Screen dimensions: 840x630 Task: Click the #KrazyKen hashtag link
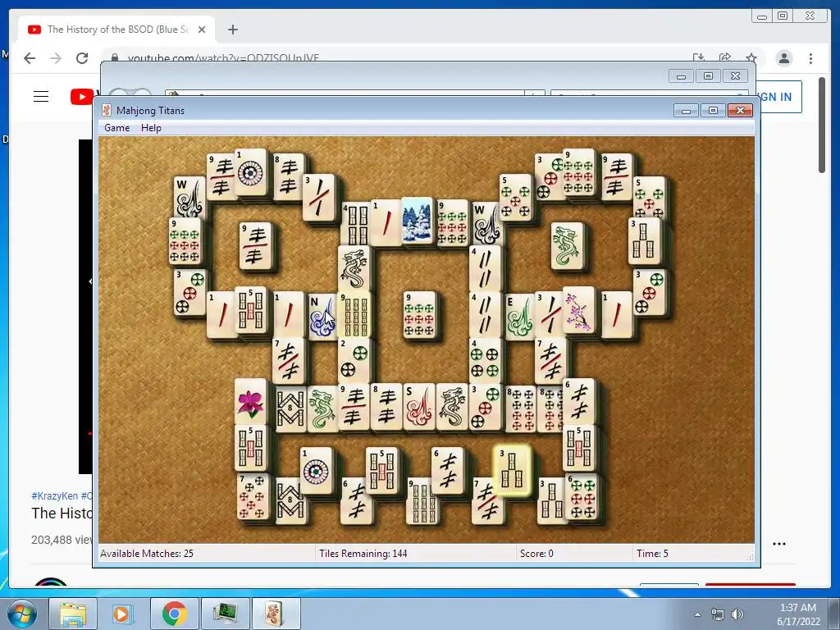pos(55,496)
